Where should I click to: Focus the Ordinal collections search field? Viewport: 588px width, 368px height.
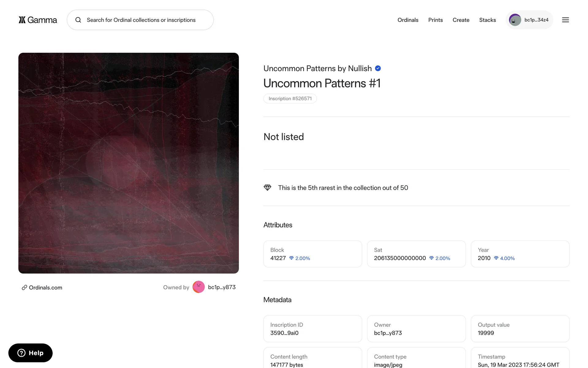pyautogui.click(x=141, y=20)
